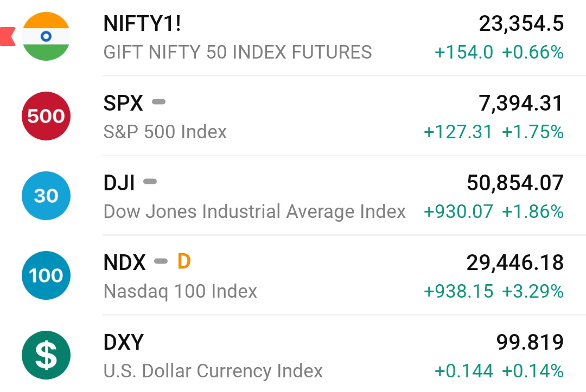This screenshot has height=392, width=586.
Task: Open the GIFT NIFTY 50 INDEX FUTURES description
Action: click(238, 52)
